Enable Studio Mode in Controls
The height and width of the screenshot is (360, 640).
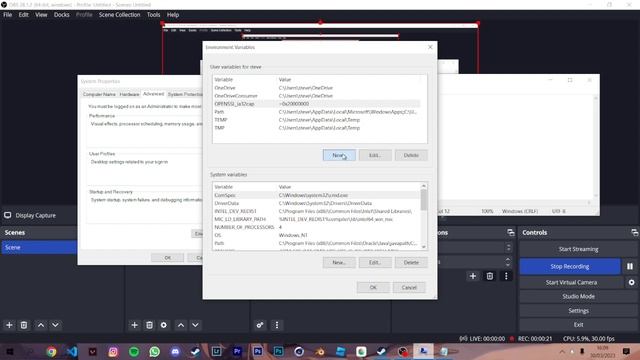coord(578,296)
